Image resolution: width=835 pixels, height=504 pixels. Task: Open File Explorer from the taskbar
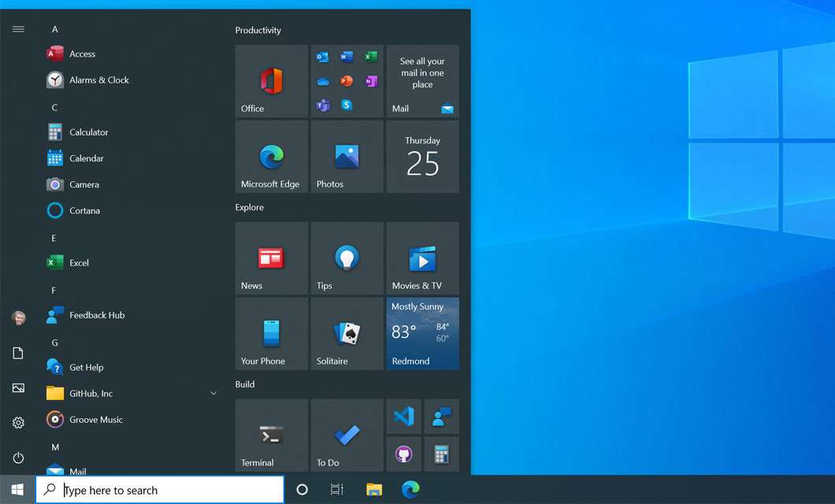pos(374,490)
